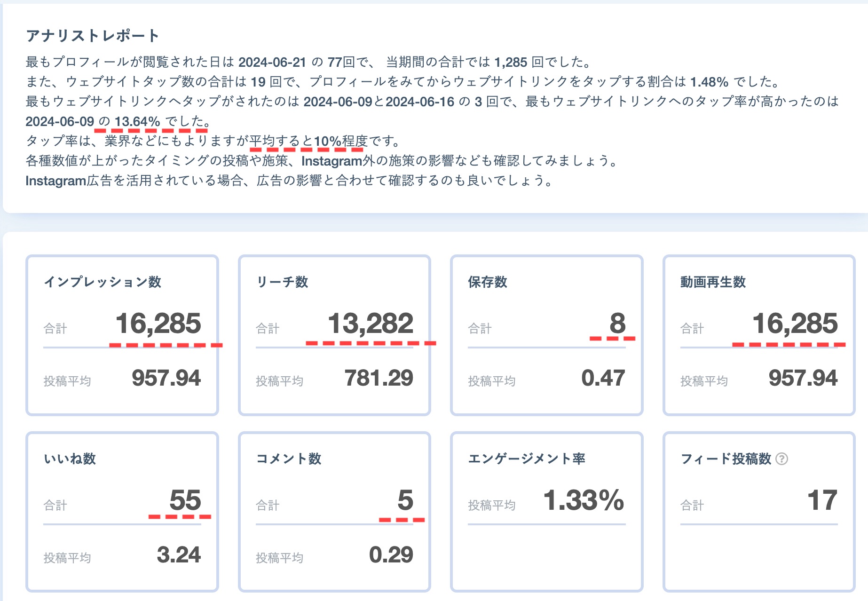The height and width of the screenshot is (601, 868).
Task: Select the インプレッション数 card title
Action: (103, 282)
